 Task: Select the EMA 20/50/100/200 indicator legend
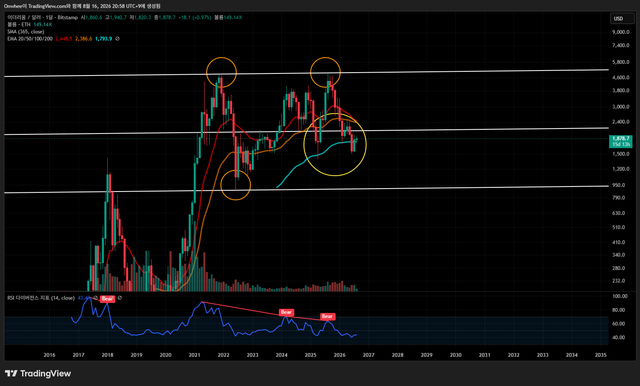(30, 39)
